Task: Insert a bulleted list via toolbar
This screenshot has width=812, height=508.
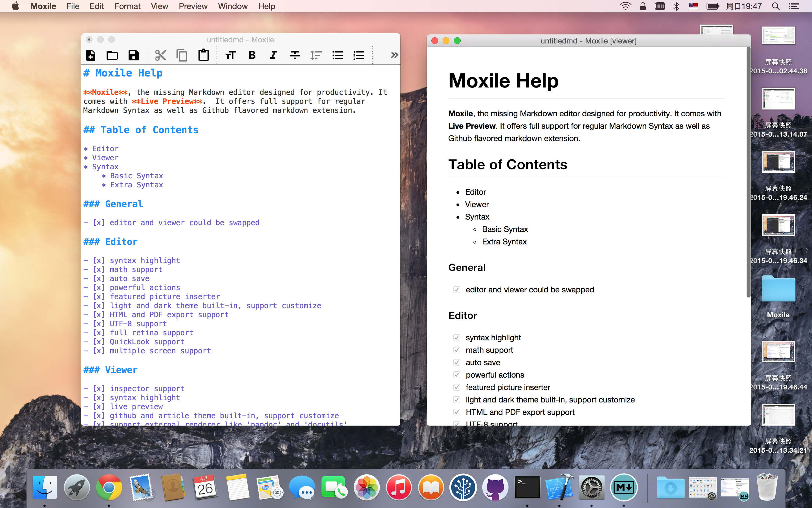Action: coord(337,55)
